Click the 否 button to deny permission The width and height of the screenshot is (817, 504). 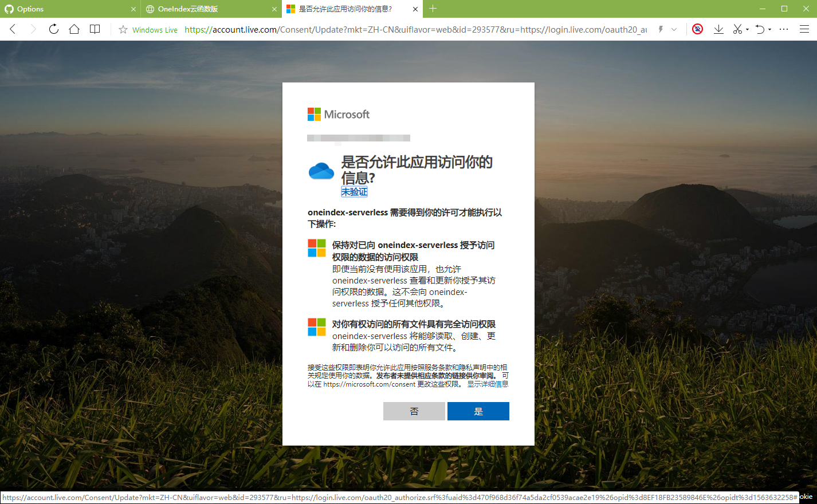[x=414, y=411]
